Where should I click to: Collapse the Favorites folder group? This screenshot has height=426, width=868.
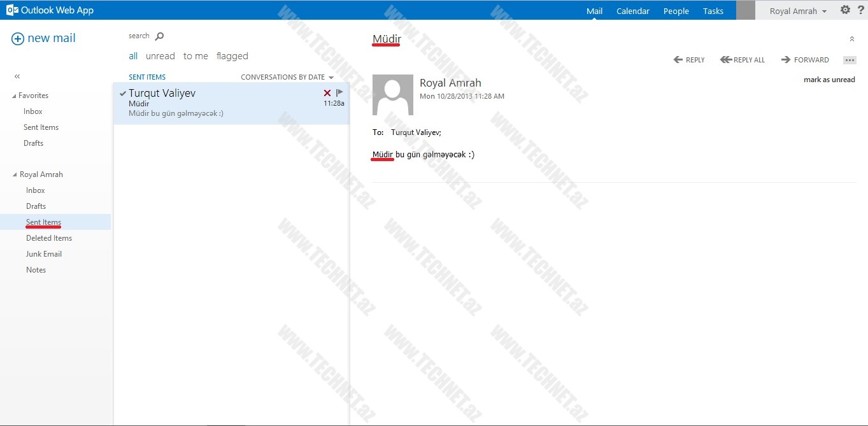pyautogui.click(x=15, y=96)
